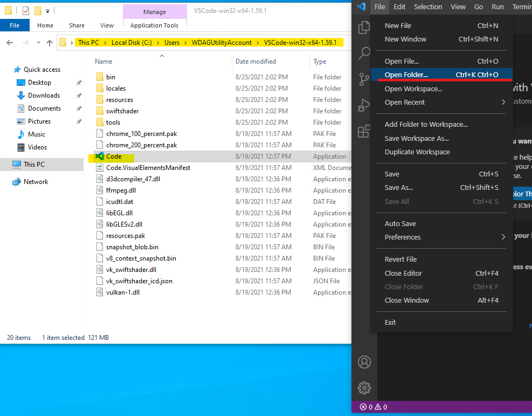Image resolution: width=532 pixels, height=416 pixels.
Task: Open the Manage gear icon in VS Code
Action: coord(364,388)
